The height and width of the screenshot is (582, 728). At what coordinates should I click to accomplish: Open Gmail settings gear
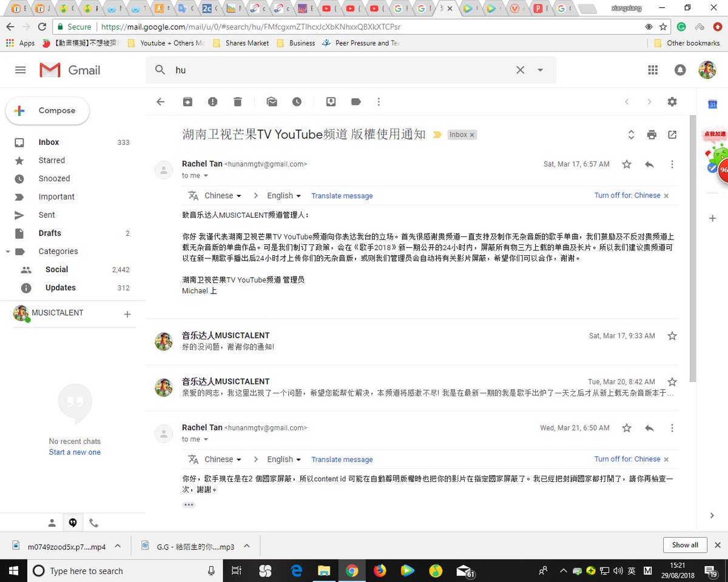pyautogui.click(x=672, y=102)
